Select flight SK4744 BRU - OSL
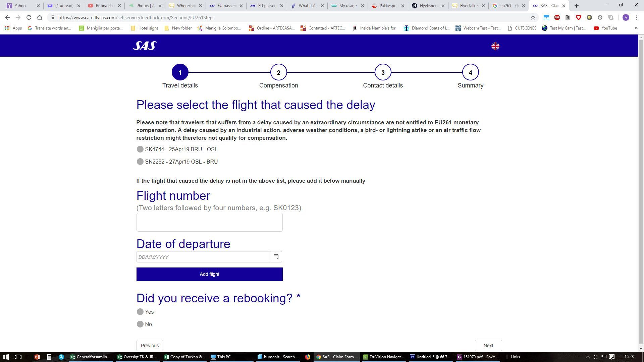 tap(140, 149)
